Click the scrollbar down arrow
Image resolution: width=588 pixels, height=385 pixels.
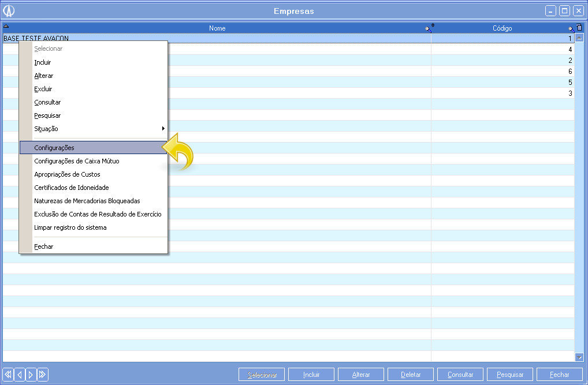pyautogui.click(x=579, y=357)
